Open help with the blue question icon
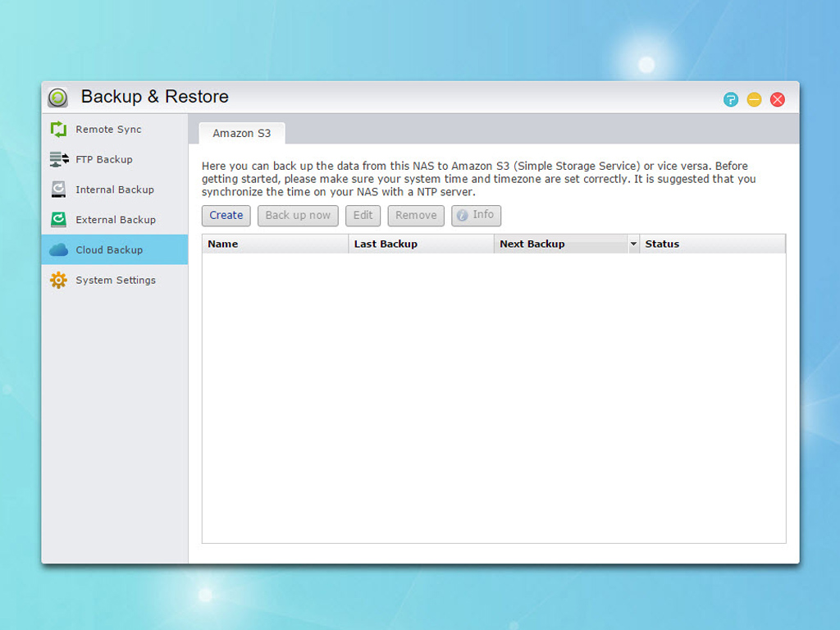840x630 pixels. pos(731,99)
